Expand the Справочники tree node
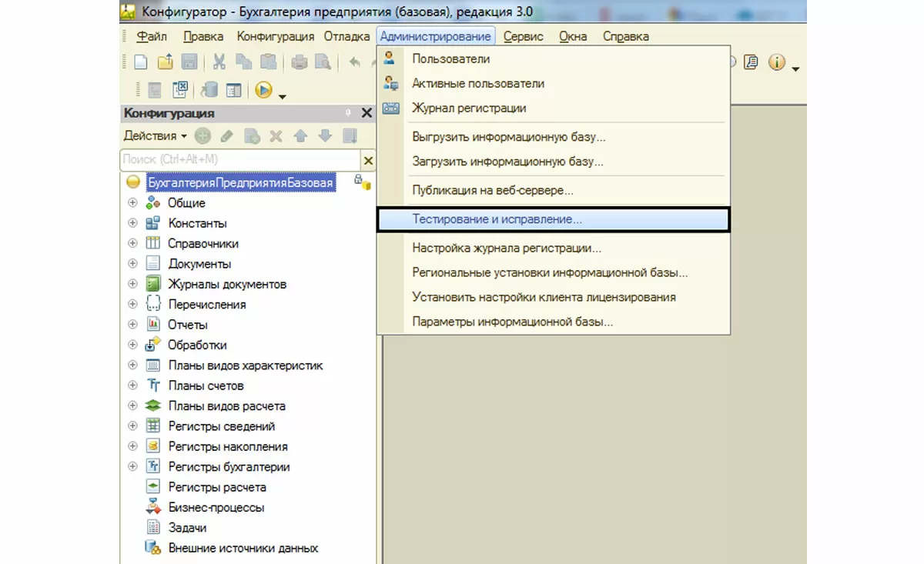This screenshot has height=564, width=924. pyautogui.click(x=132, y=243)
